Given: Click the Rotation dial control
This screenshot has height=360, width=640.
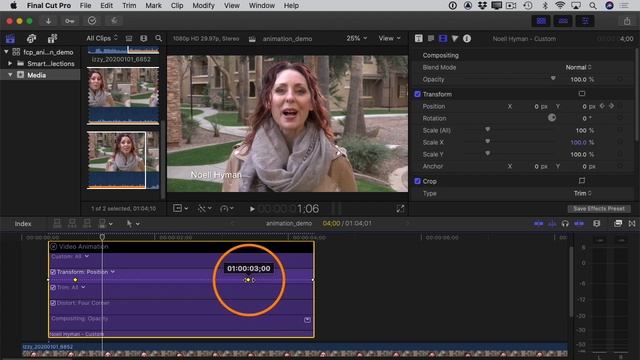Looking at the screenshot, I should click(x=552, y=118).
